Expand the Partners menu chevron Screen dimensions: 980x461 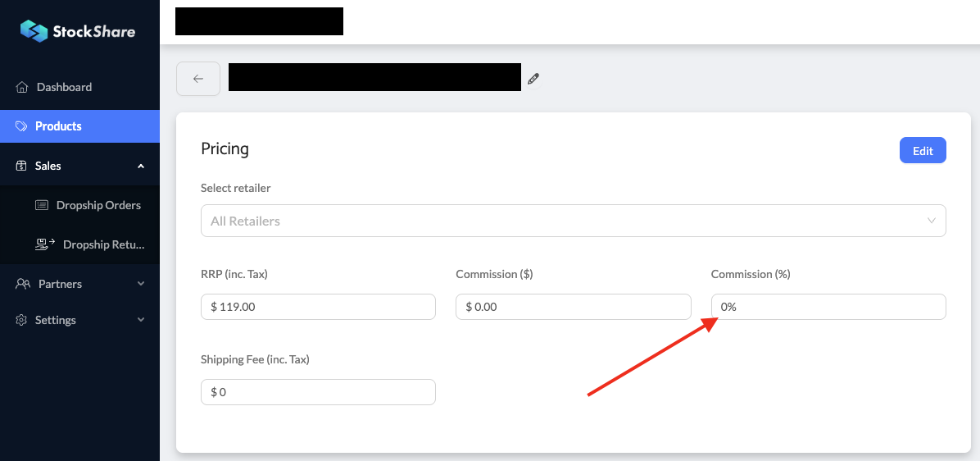point(141,284)
